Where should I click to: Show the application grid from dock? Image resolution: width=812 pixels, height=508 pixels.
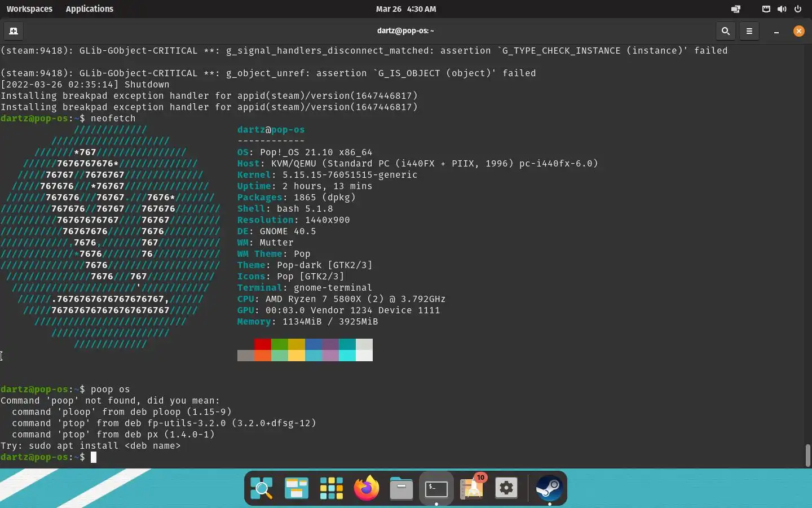[x=332, y=488]
